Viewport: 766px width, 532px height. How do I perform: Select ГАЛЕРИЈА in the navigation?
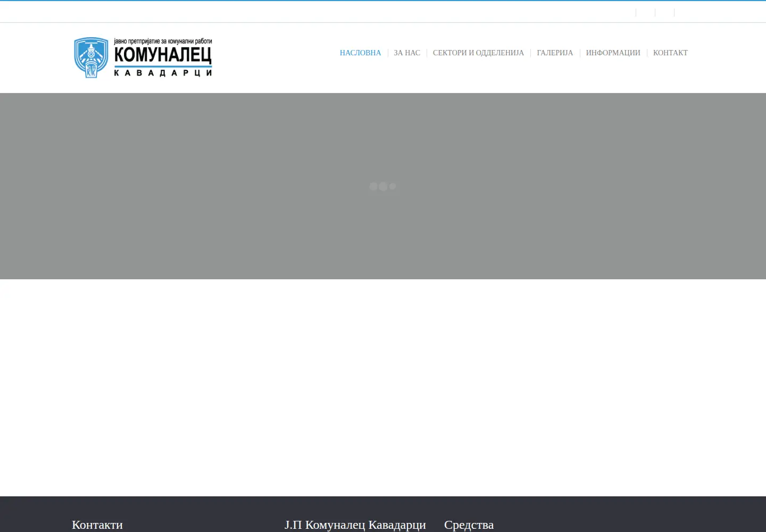point(555,53)
